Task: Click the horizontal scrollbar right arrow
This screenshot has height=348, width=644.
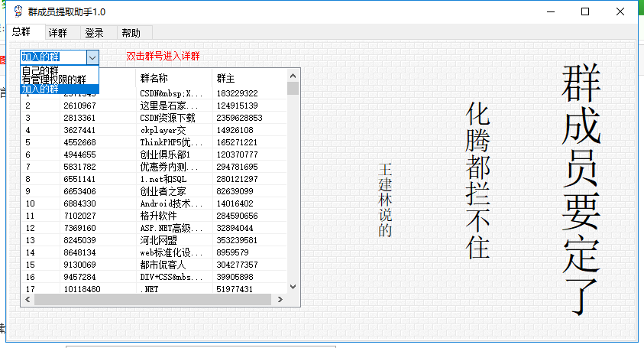Action: pos(282,300)
